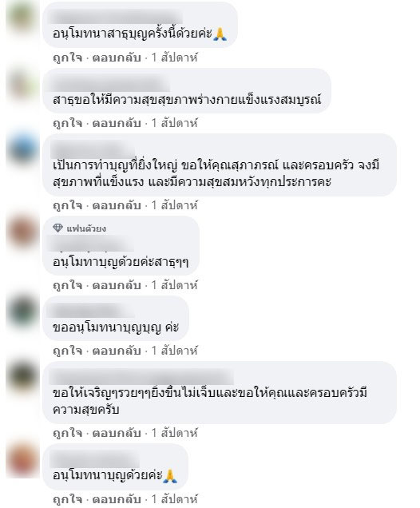Like the อนุโมทาบุญด้วยค่ะสาธุๆๆ comment

point(67,285)
